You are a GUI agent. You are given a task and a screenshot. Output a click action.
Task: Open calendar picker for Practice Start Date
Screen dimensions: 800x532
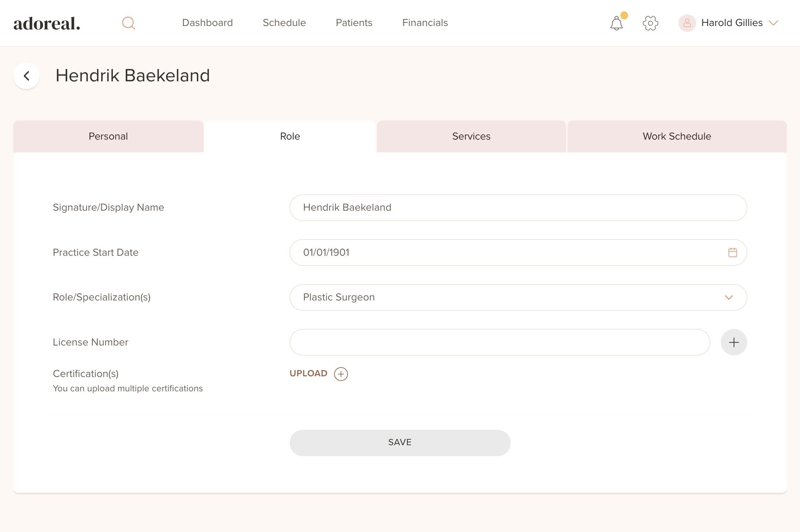coord(732,252)
